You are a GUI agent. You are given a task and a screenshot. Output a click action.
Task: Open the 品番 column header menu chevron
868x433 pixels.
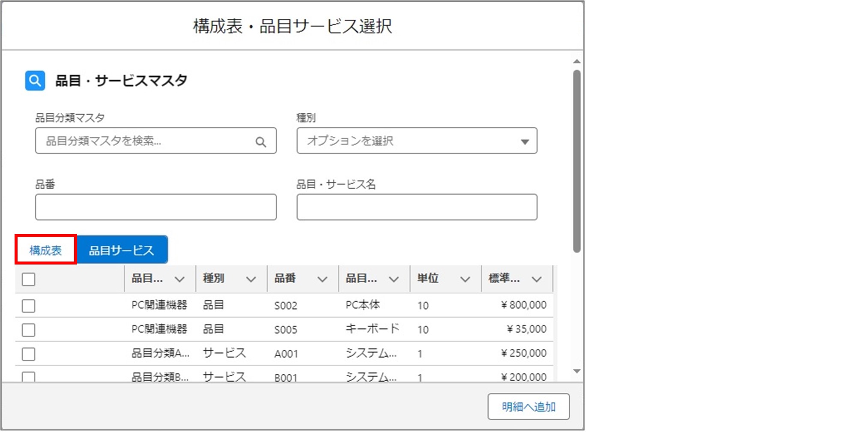(322, 280)
